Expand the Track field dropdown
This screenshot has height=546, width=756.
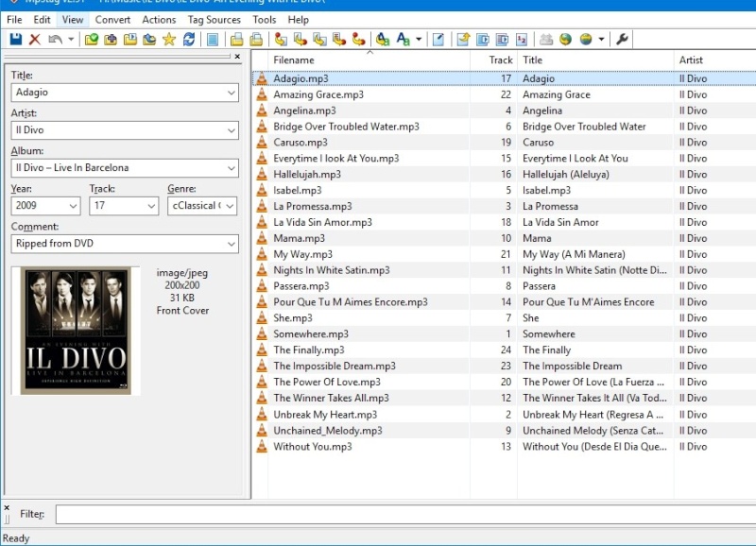tap(151, 206)
